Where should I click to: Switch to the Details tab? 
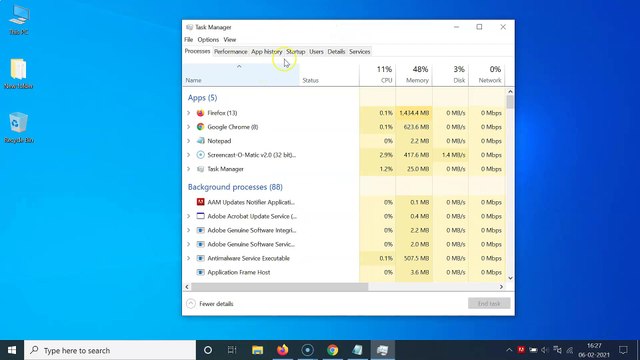coord(336,52)
